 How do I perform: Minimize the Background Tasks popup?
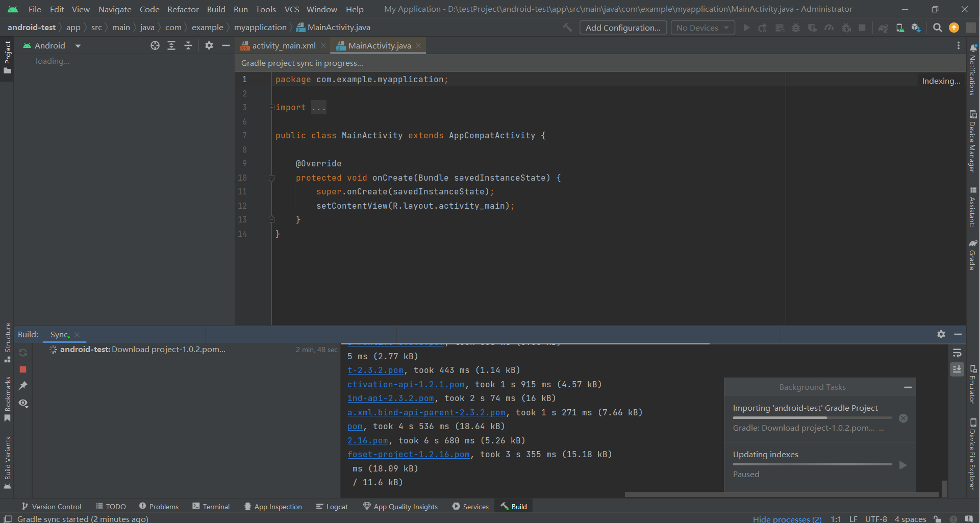[908, 387]
